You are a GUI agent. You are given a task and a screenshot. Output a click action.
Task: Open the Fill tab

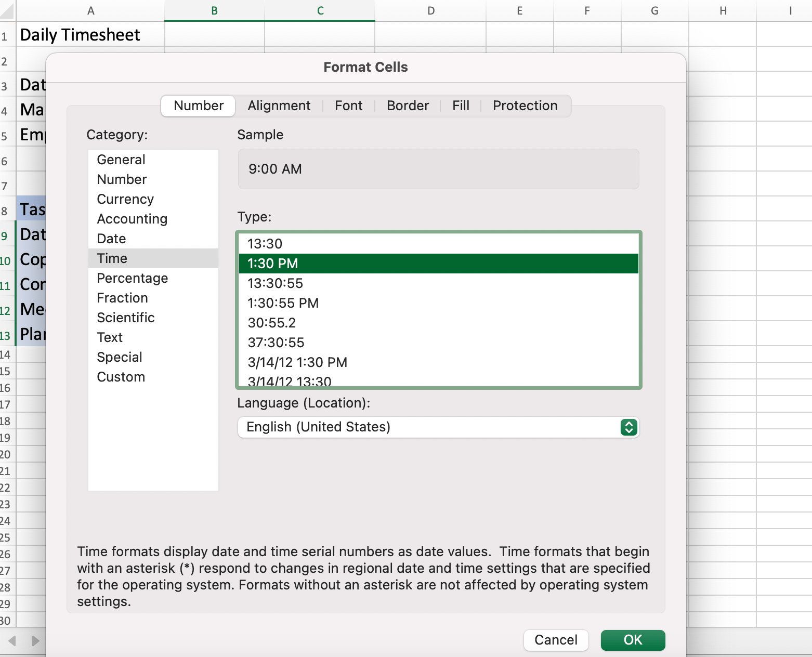click(x=461, y=106)
